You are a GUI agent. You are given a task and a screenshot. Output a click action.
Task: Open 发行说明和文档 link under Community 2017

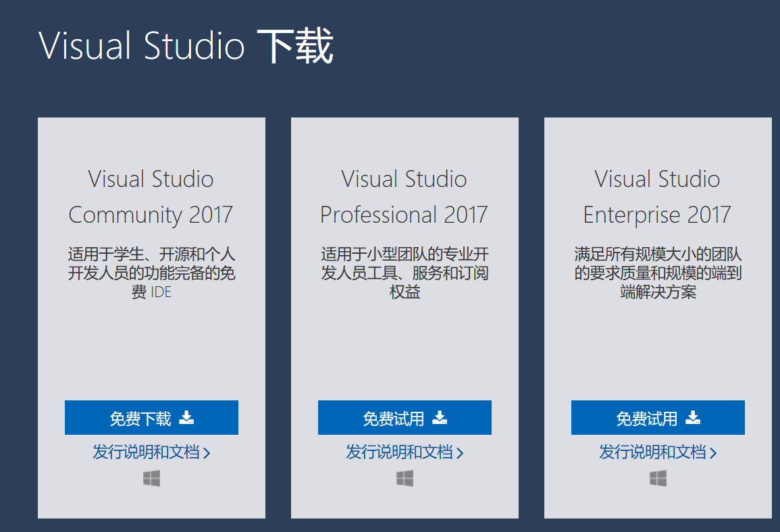[x=151, y=452]
